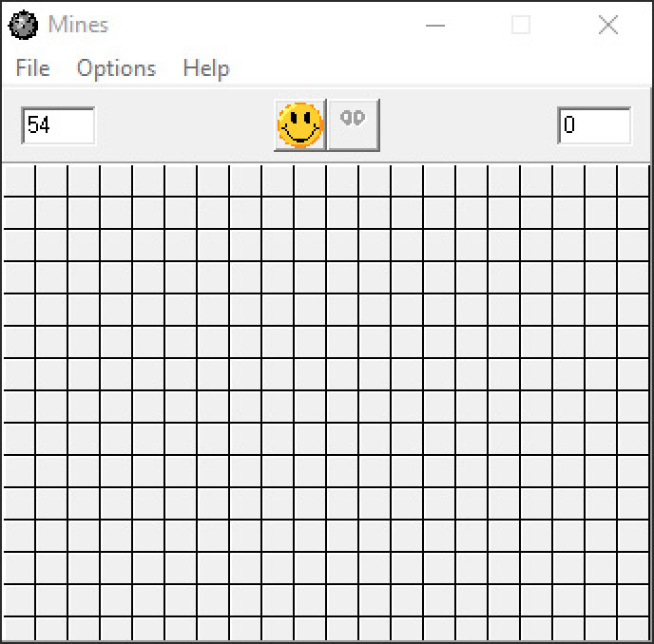Uncover the second cell in the leftmost column
The width and height of the screenshot is (654, 644).
pyautogui.click(x=19, y=213)
